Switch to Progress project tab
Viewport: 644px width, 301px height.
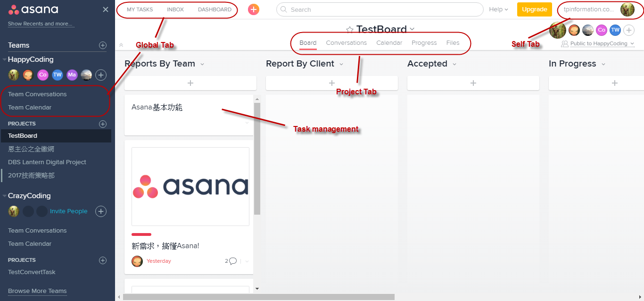424,43
